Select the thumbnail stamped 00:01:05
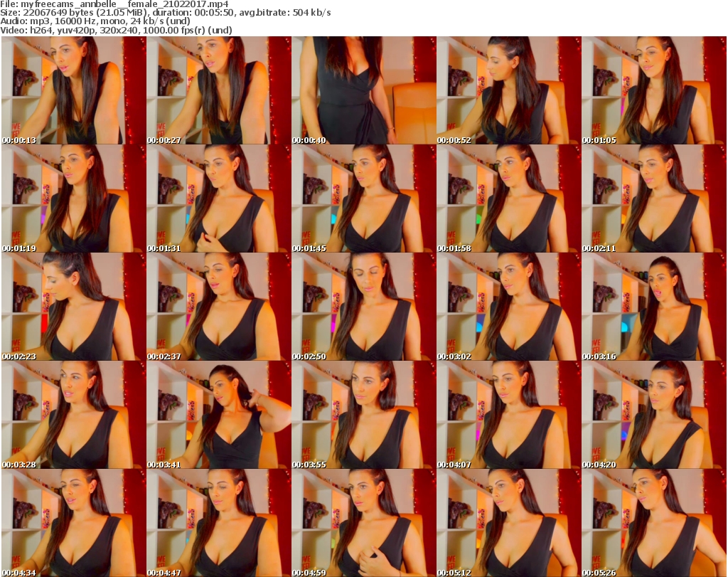 pyautogui.click(x=654, y=90)
